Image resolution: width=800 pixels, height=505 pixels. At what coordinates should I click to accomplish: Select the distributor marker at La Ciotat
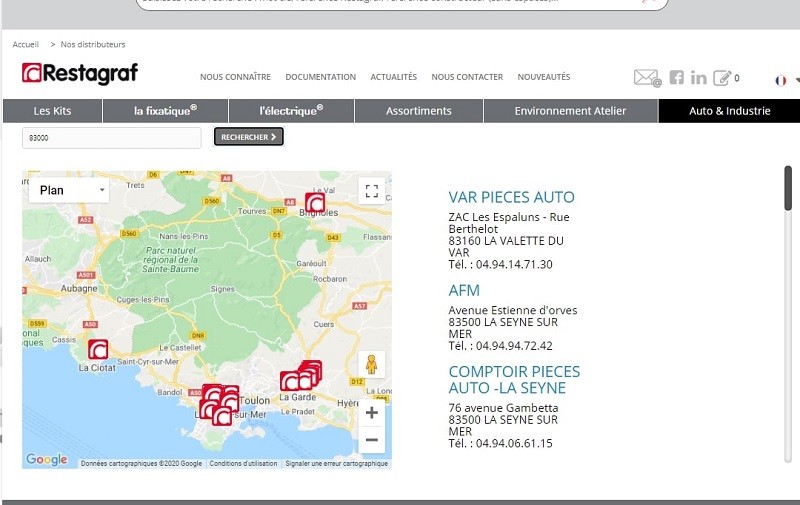click(x=98, y=349)
